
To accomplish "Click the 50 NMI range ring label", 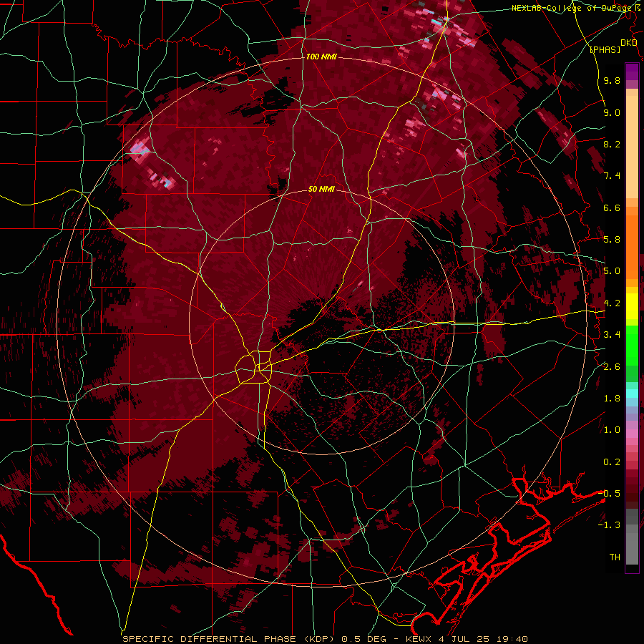I will [321, 190].
